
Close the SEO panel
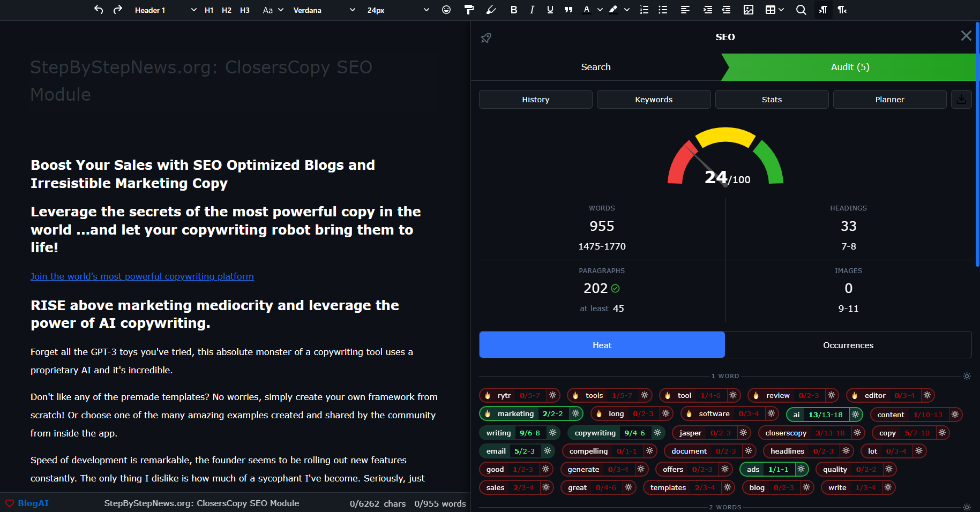(x=966, y=36)
